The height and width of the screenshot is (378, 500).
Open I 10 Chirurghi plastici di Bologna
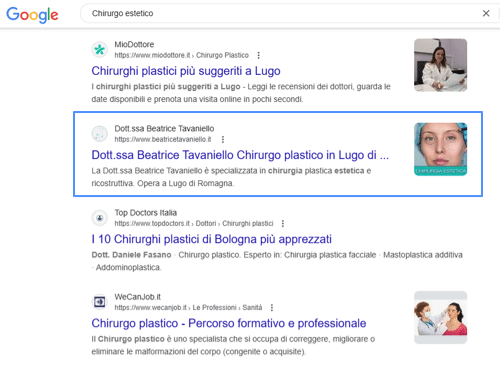[212, 239]
